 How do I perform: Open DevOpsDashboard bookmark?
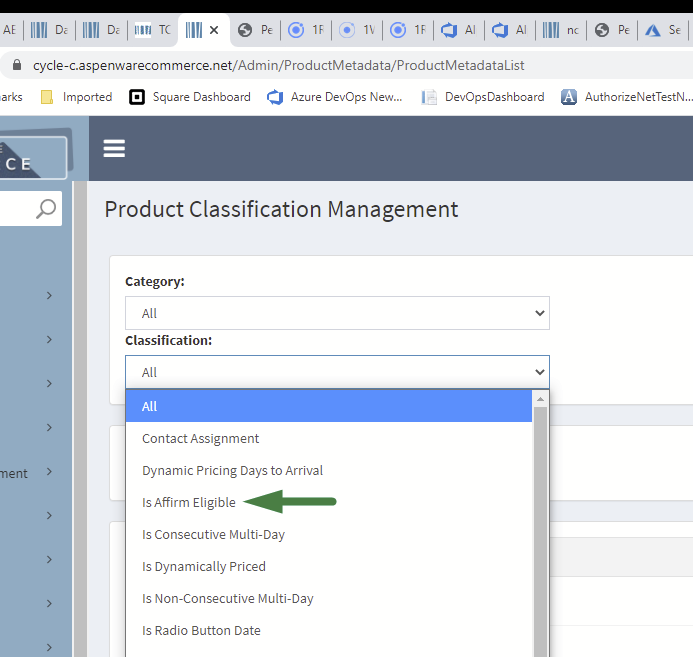483,97
